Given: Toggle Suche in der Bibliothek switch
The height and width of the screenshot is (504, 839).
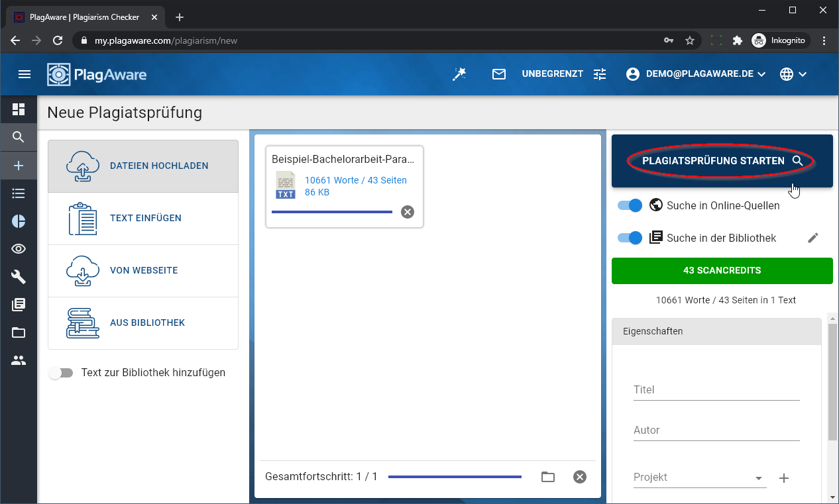Looking at the screenshot, I should click(630, 238).
